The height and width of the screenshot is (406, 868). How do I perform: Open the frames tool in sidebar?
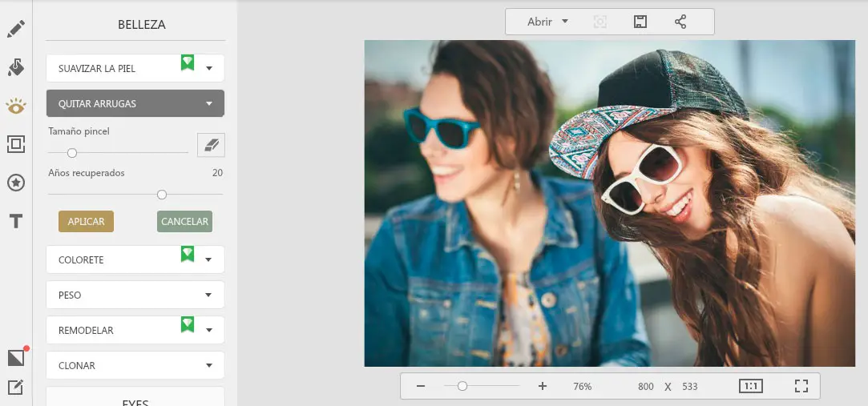tap(16, 144)
